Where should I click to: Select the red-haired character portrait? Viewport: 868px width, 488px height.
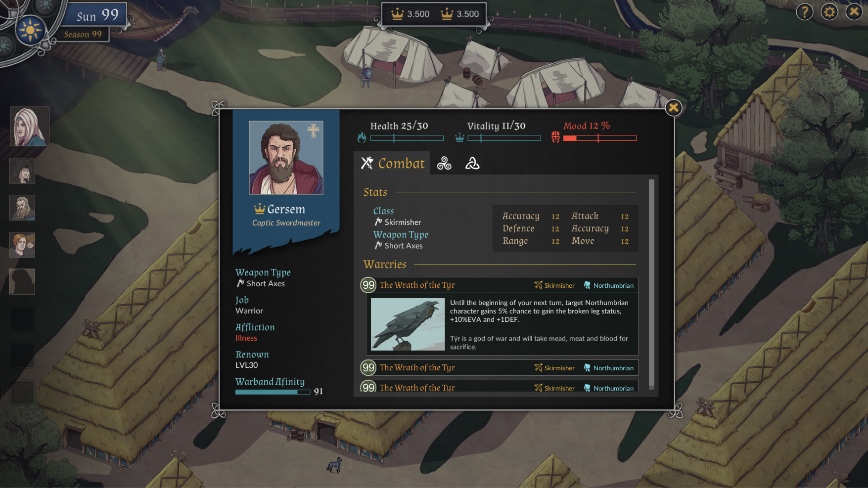[22, 245]
